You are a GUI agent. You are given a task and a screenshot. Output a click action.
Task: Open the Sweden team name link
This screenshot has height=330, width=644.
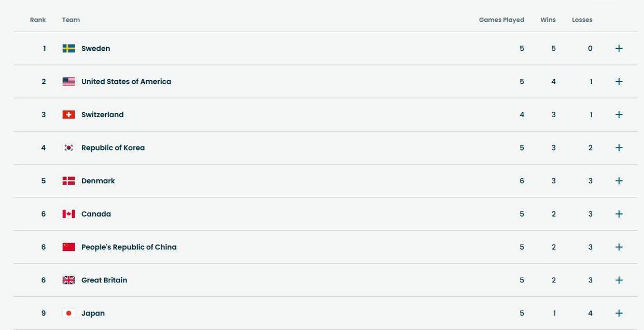coord(95,49)
